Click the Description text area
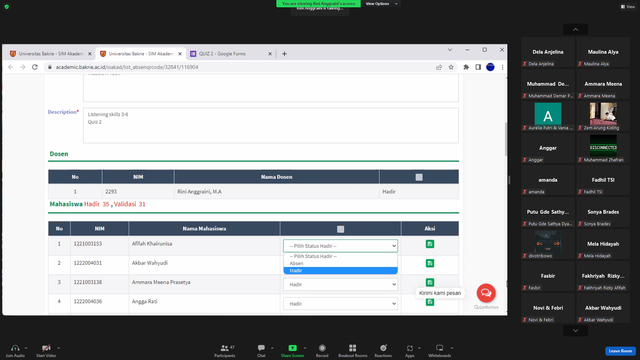640x360 pixels. 271,125
